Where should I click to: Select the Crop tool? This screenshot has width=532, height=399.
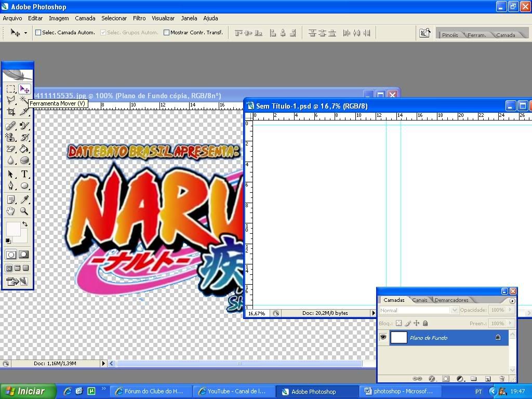click(x=11, y=111)
